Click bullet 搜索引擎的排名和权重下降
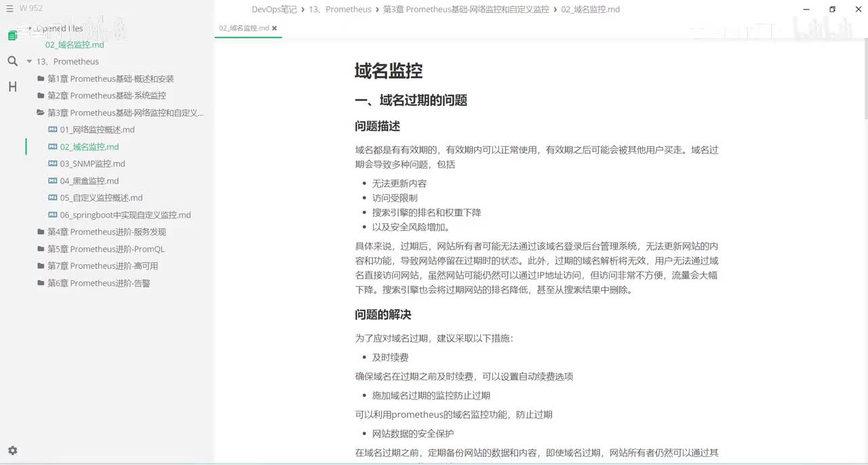868x465 pixels. (427, 212)
